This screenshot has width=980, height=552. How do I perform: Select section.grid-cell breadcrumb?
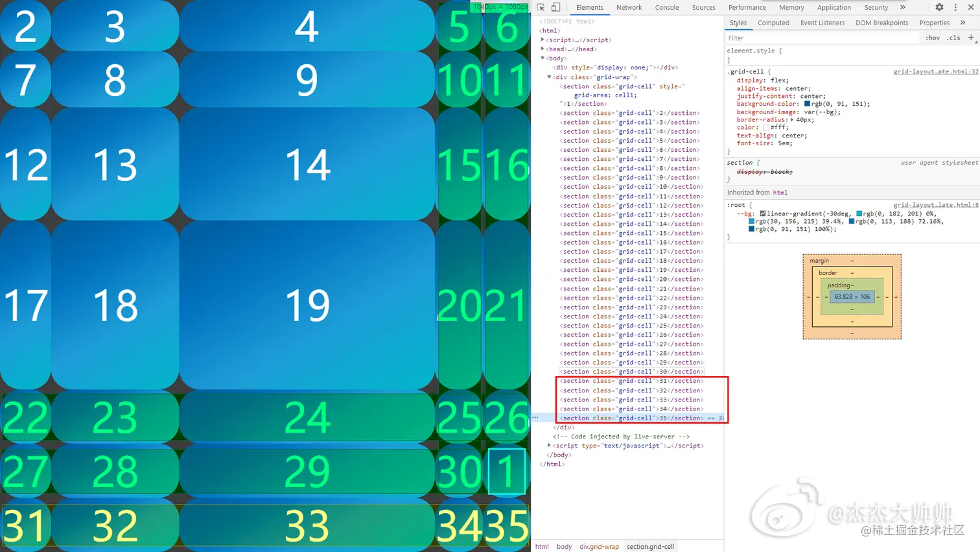point(650,547)
